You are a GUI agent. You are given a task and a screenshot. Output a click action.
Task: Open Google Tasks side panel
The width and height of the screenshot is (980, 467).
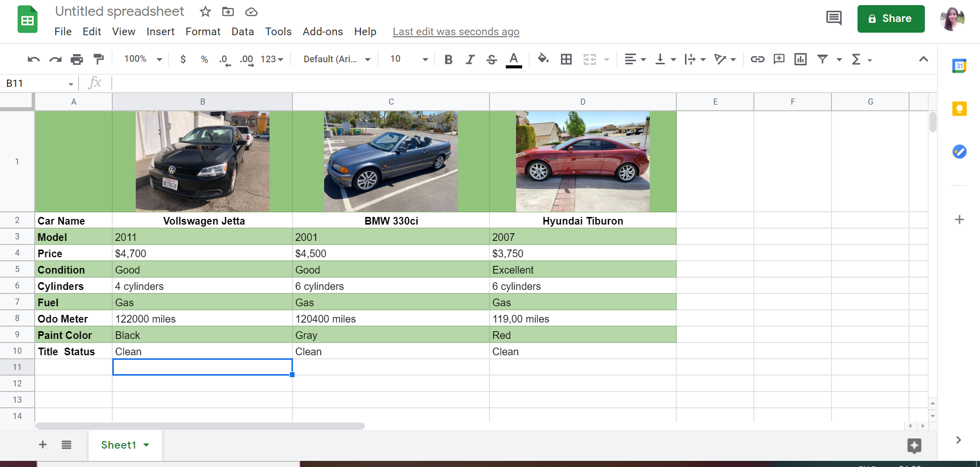coord(959,152)
